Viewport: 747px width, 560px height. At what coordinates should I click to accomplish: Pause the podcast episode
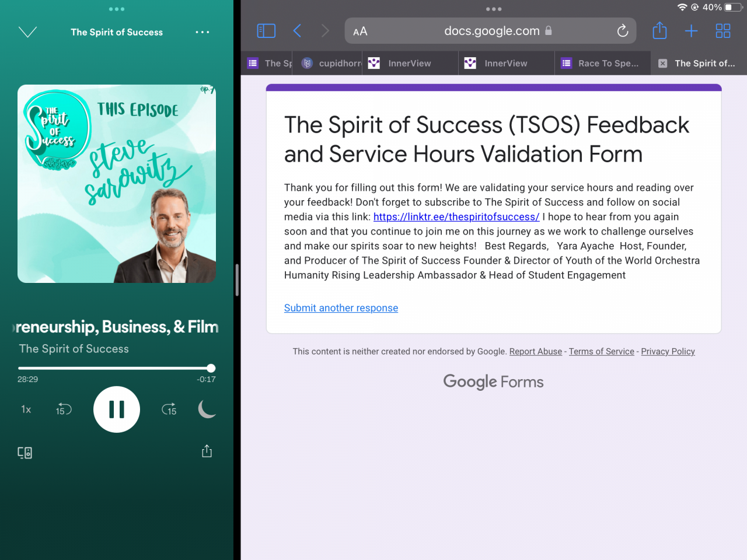point(117,409)
